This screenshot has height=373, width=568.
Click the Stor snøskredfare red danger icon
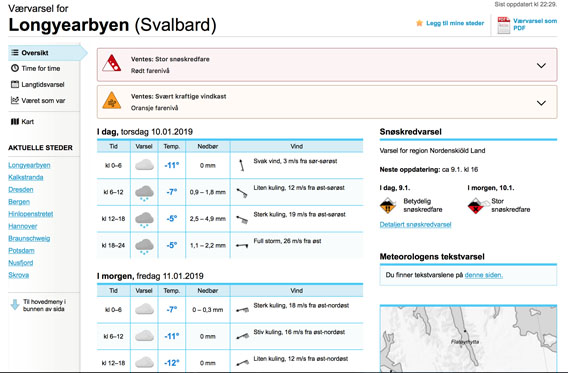476,205
